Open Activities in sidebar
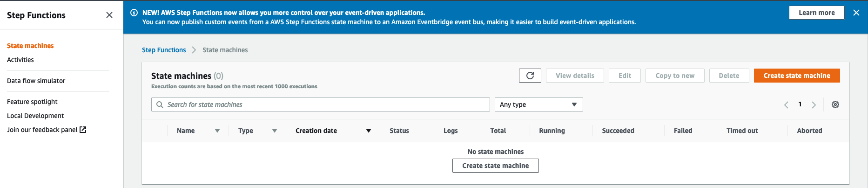 point(20,60)
